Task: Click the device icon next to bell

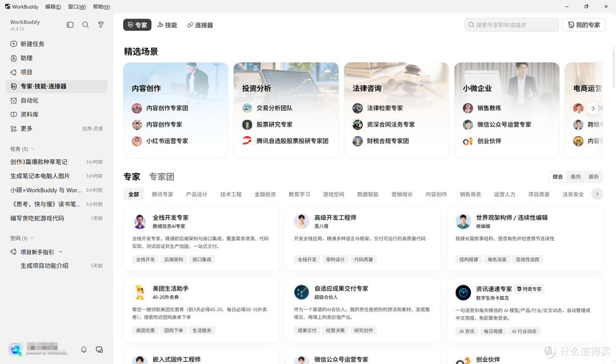Action: point(99,350)
